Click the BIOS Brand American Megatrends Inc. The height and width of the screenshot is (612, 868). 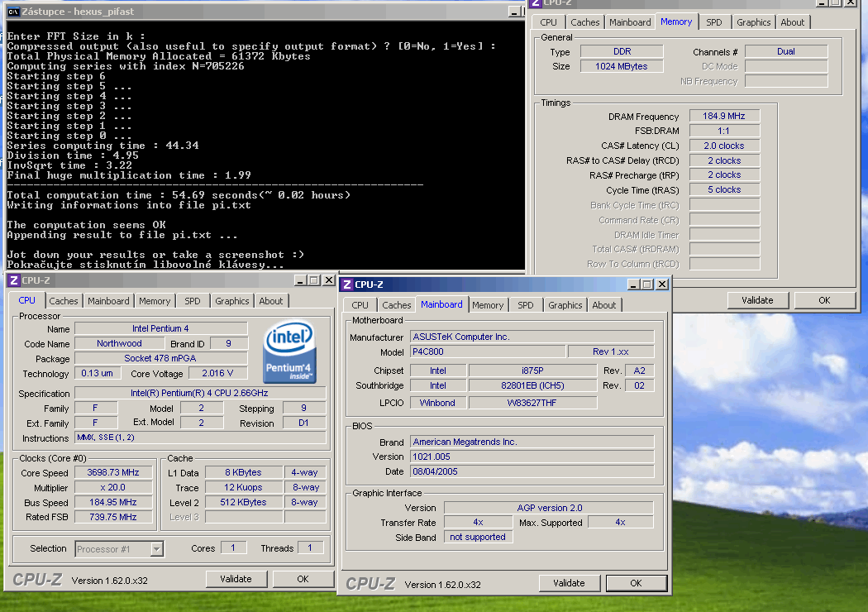(532, 442)
